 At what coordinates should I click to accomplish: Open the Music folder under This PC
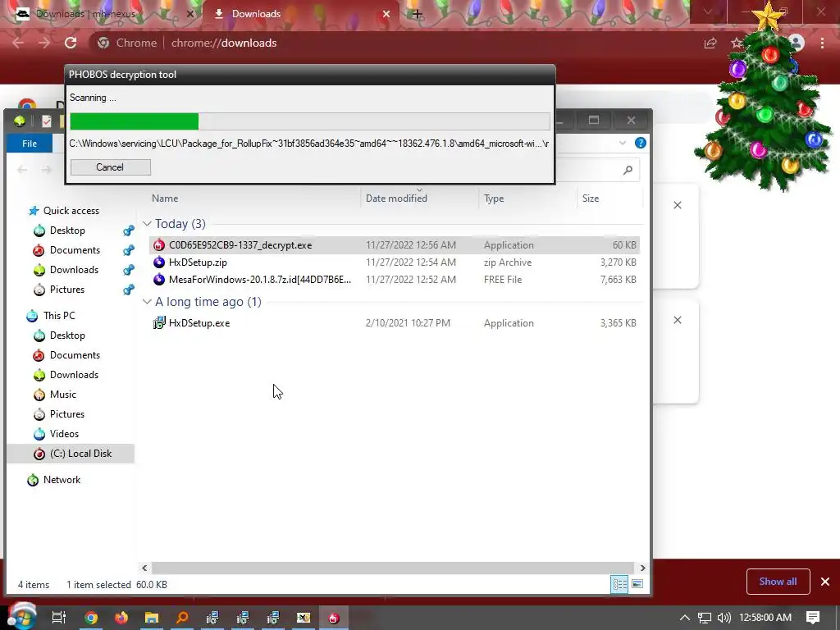click(62, 395)
